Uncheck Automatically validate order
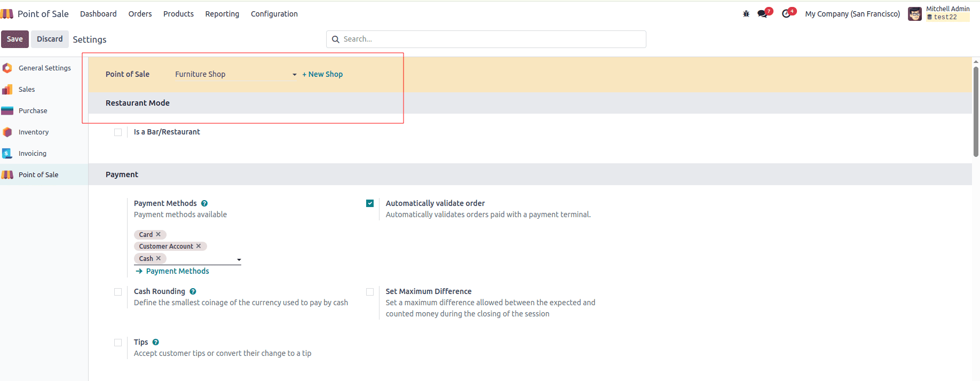Image resolution: width=980 pixels, height=381 pixels. coord(370,203)
